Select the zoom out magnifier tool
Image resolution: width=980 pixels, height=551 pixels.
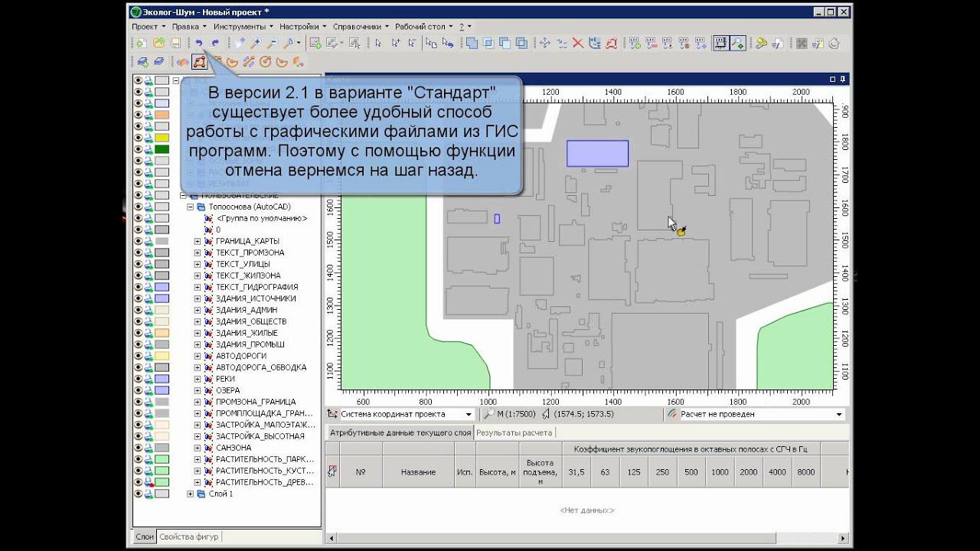272,44
